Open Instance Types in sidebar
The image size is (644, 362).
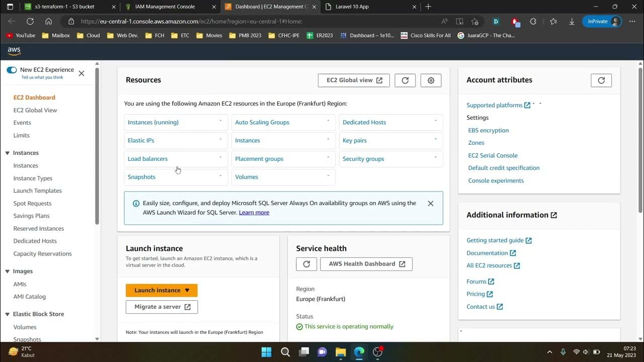[33, 178]
